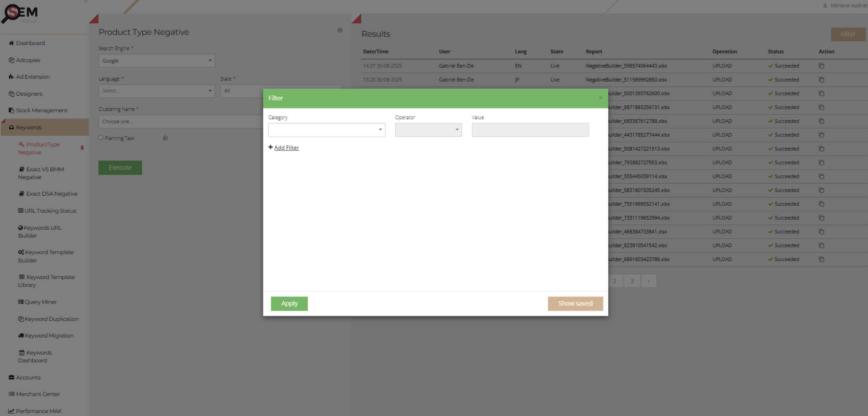
Task: Click into the Value input field
Action: coord(530,130)
